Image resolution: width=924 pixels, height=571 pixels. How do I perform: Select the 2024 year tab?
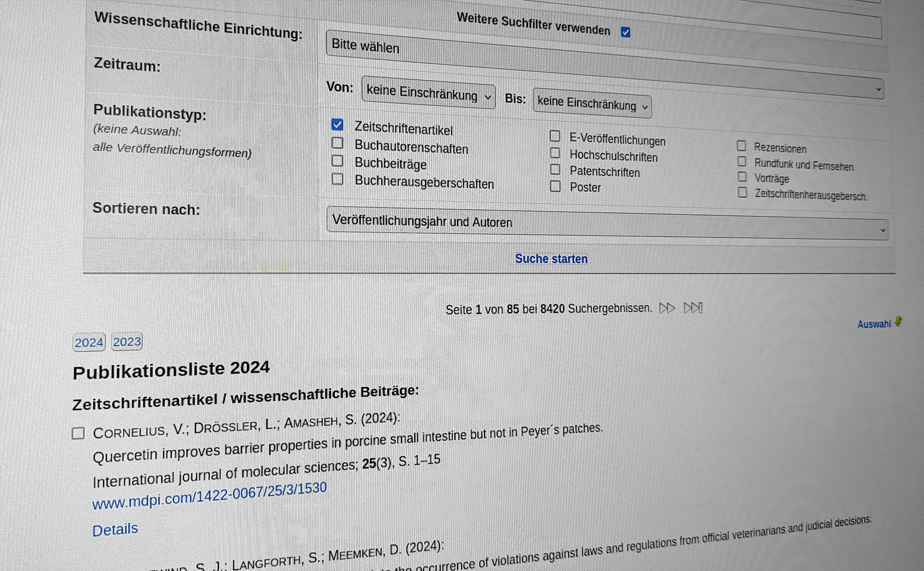coord(88,342)
